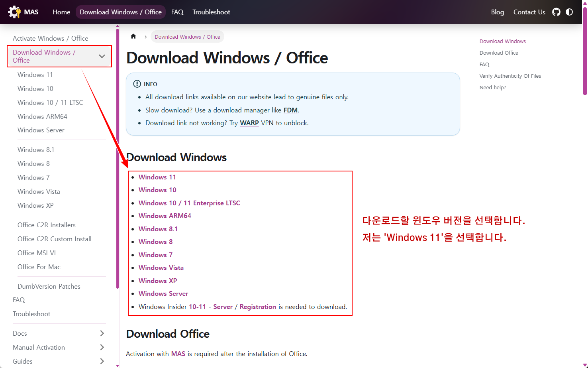Image resolution: width=588 pixels, height=368 pixels.
Task: Expand the Docs sidebar category
Action: 102,333
